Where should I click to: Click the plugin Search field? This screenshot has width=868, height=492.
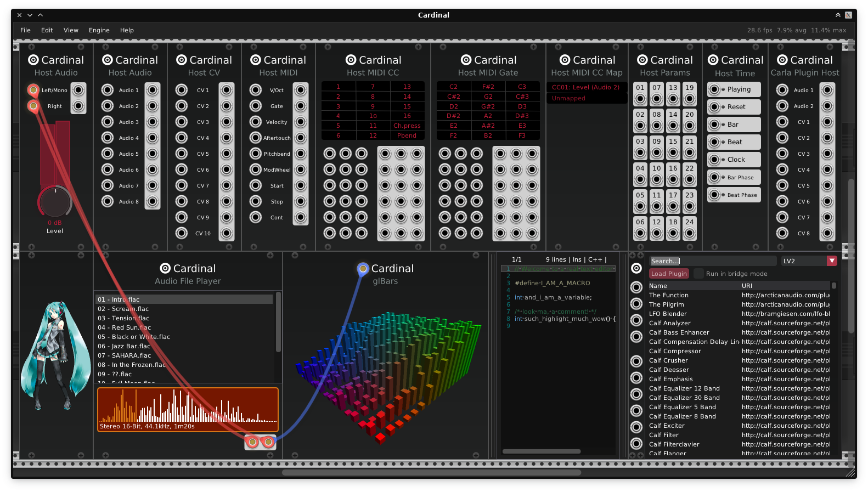[x=713, y=261]
